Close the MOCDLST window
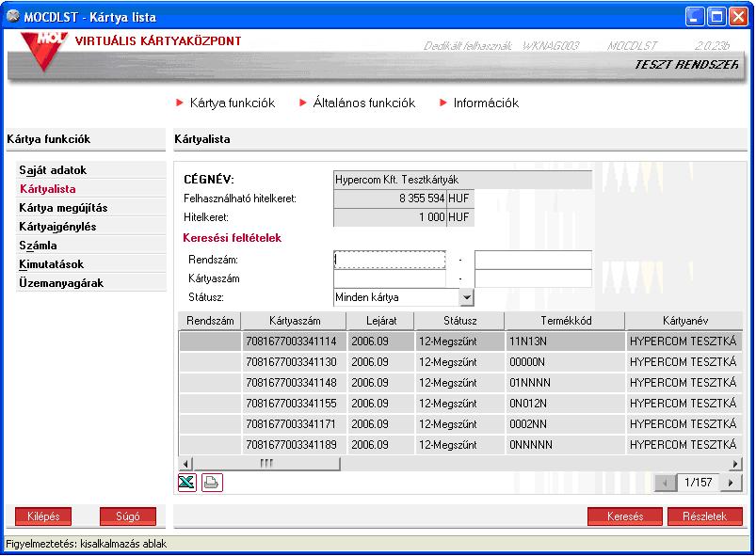The image size is (756, 556). tap(738, 17)
